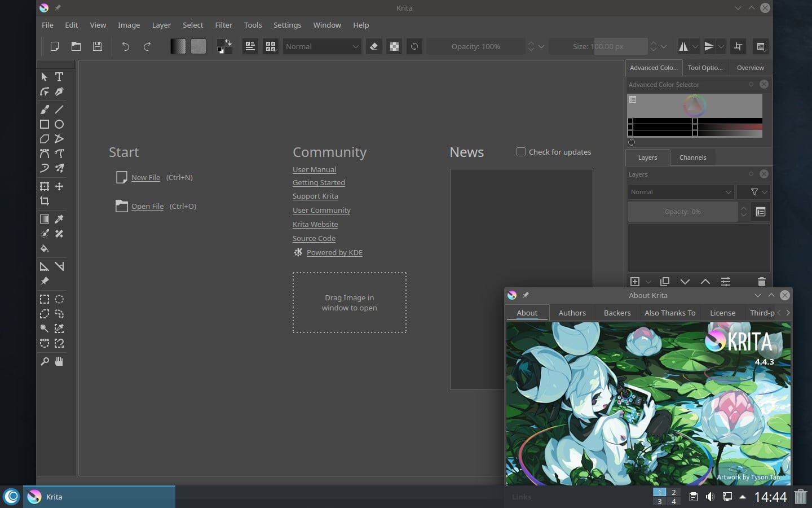Open the Layers blending mode Normal dropdown
Viewport: 812px width, 508px height.
[x=681, y=192]
